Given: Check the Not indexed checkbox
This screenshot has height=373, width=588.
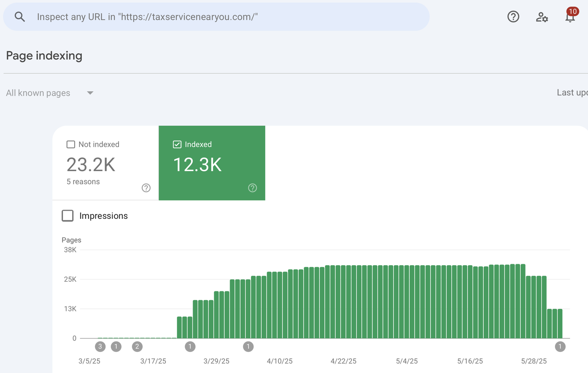Looking at the screenshot, I should 71,145.
